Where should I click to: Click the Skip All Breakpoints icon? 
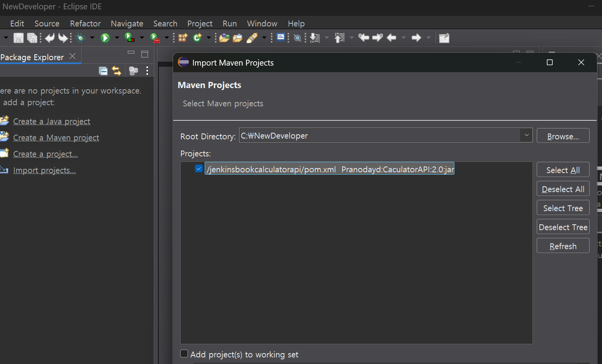click(298, 38)
